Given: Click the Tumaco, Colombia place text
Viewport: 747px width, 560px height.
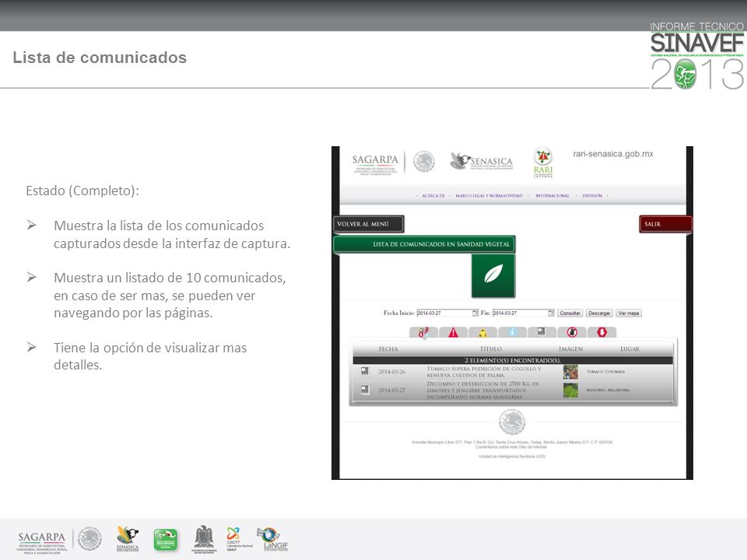Looking at the screenshot, I should [x=605, y=372].
